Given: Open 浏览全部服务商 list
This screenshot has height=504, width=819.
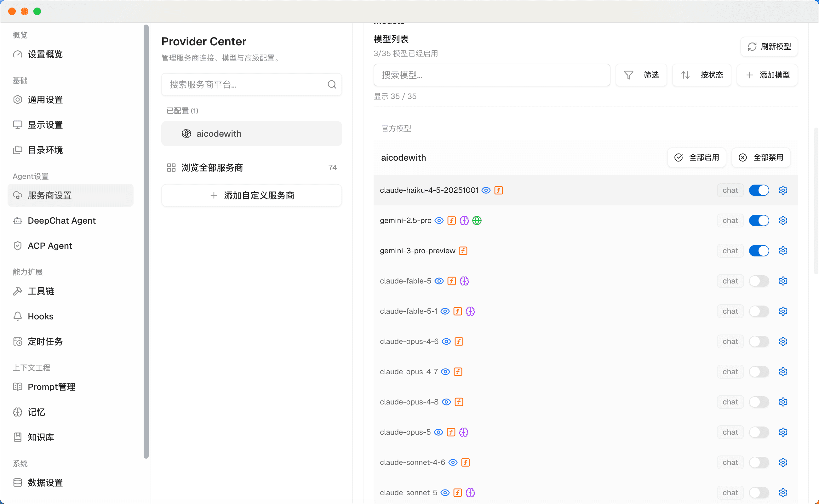Looking at the screenshot, I should pos(251,167).
